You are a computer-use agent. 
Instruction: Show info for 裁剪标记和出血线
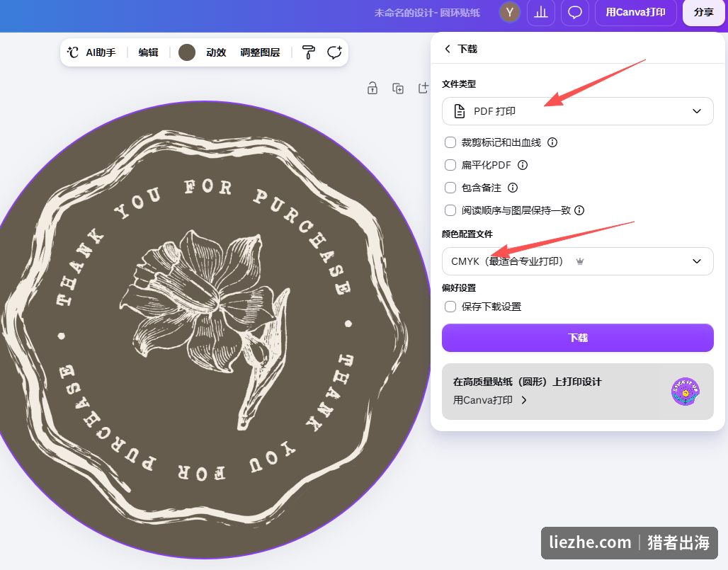[552, 142]
